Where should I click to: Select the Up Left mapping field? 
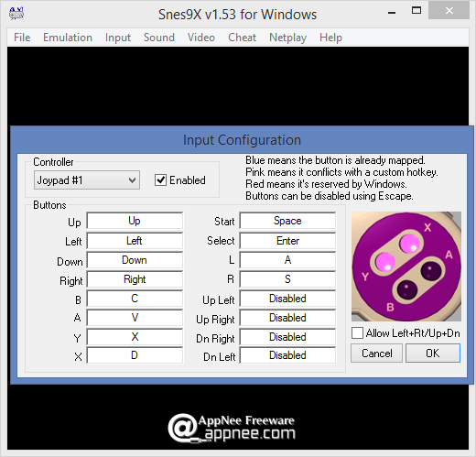click(287, 299)
